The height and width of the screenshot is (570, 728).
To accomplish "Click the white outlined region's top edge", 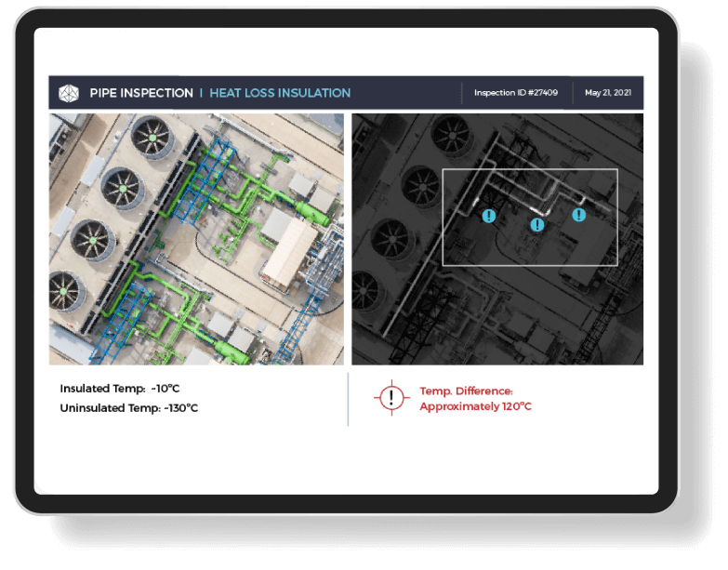I will click(x=529, y=170).
